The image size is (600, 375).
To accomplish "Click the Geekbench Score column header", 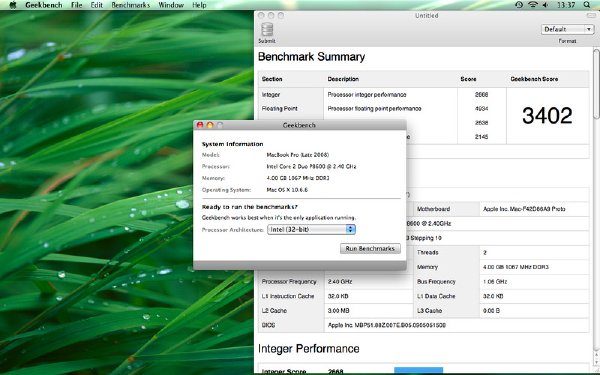I will (x=534, y=79).
